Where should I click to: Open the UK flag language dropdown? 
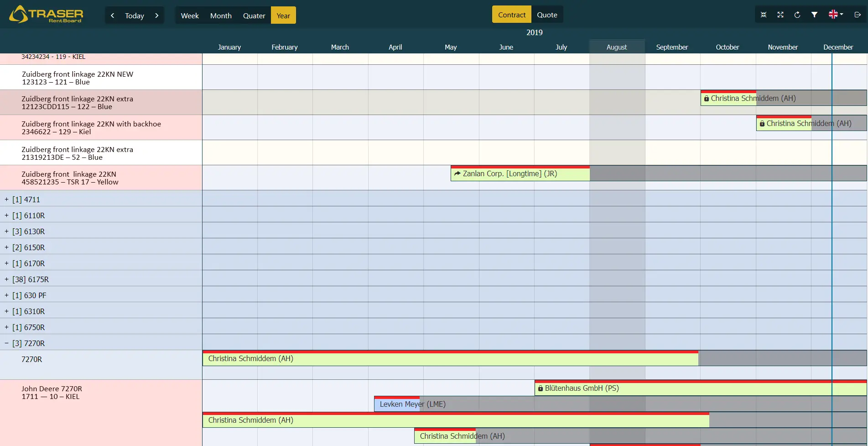click(836, 15)
